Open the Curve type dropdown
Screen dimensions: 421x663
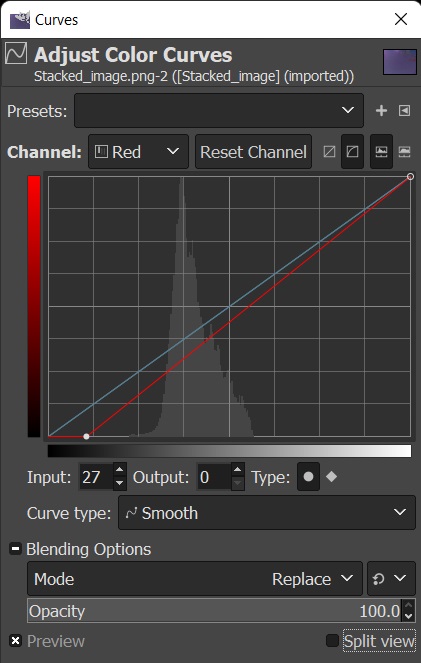(x=267, y=512)
